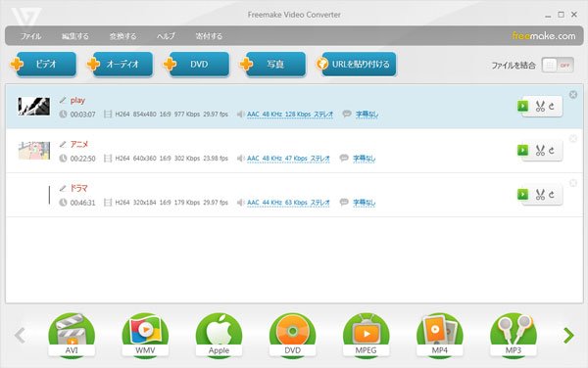
Task: Open audio track dropdown AAC 47 Kbps
Action: 288,159
